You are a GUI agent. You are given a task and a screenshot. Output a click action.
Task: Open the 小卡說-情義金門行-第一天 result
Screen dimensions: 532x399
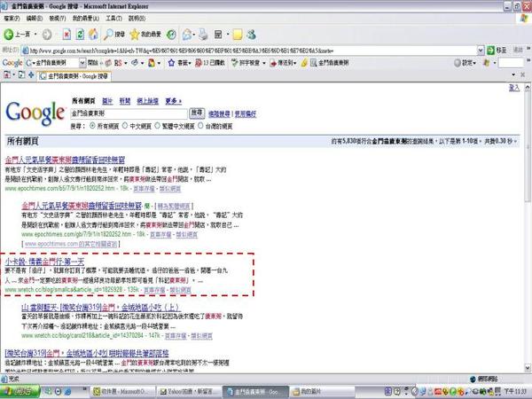(44, 262)
